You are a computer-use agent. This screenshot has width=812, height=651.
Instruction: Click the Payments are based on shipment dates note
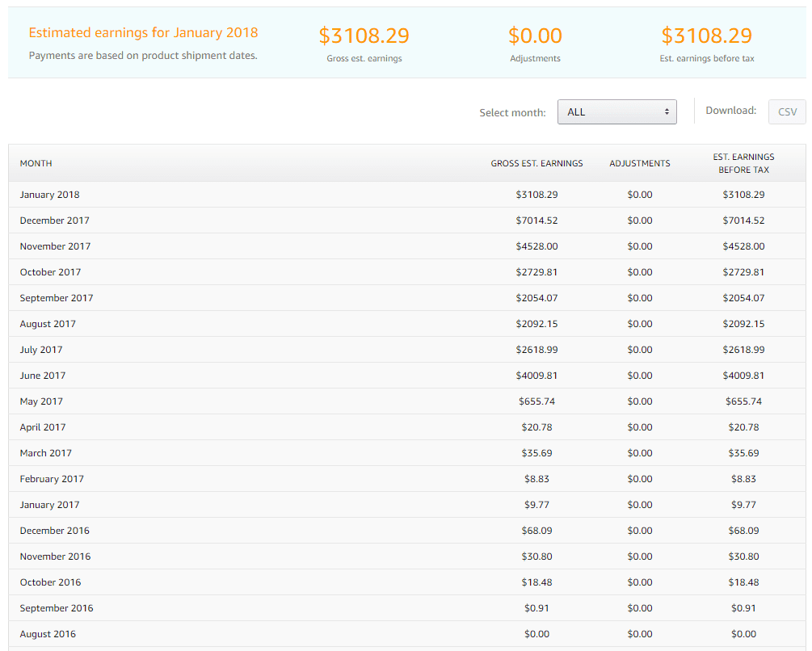coord(143,56)
